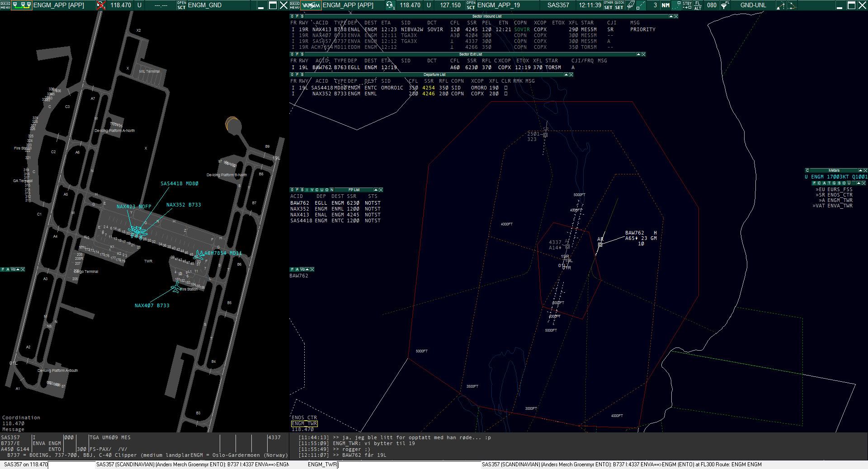Click the VATSIM connect icon
The image size is (868, 469).
(311, 5)
